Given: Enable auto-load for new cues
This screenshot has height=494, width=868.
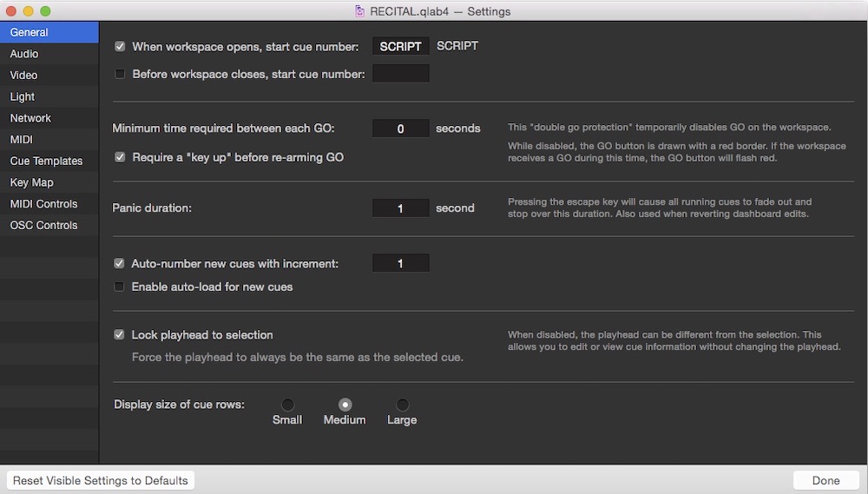Looking at the screenshot, I should pos(120,287).
